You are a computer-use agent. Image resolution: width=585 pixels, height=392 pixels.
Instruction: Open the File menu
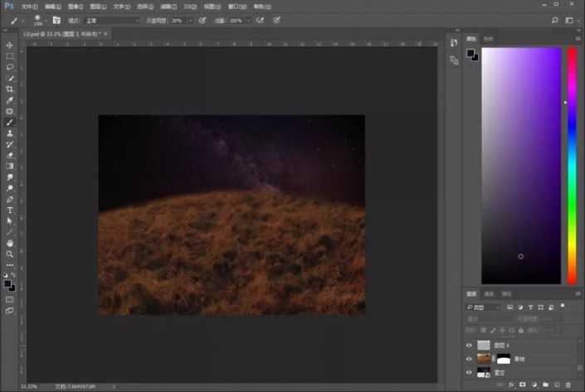pyautogui.click(x=29, y=6)
